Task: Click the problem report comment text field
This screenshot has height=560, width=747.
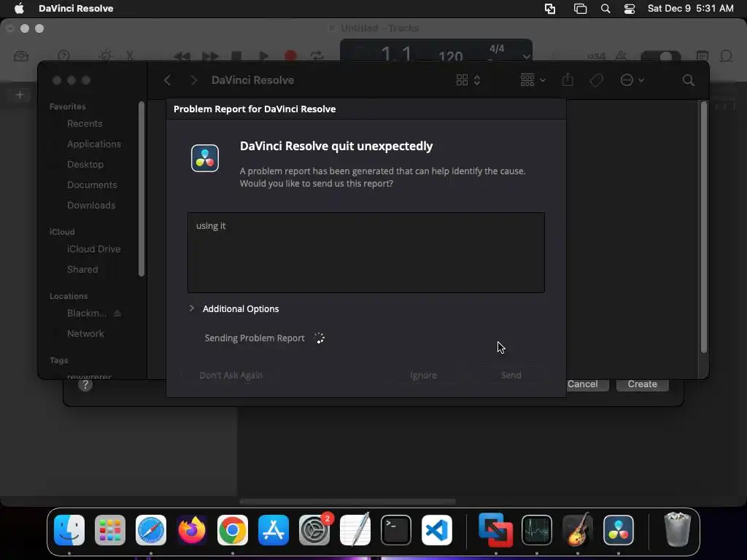Action: click(366, 252)
